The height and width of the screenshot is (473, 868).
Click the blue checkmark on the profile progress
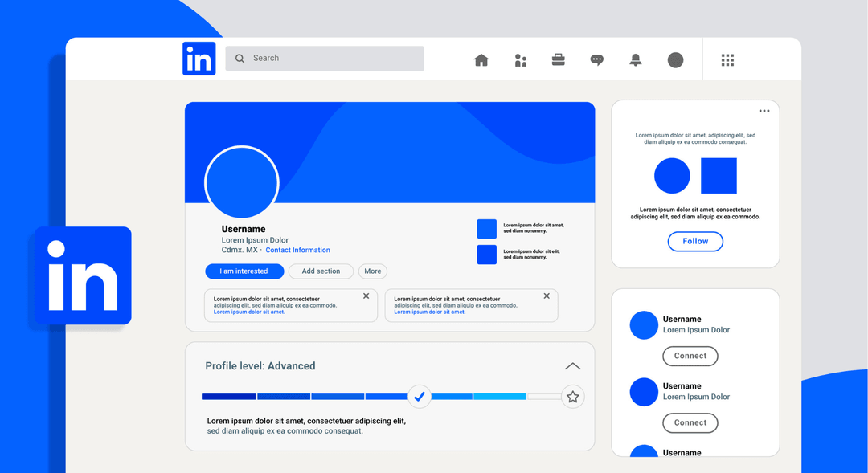[420, 396]
